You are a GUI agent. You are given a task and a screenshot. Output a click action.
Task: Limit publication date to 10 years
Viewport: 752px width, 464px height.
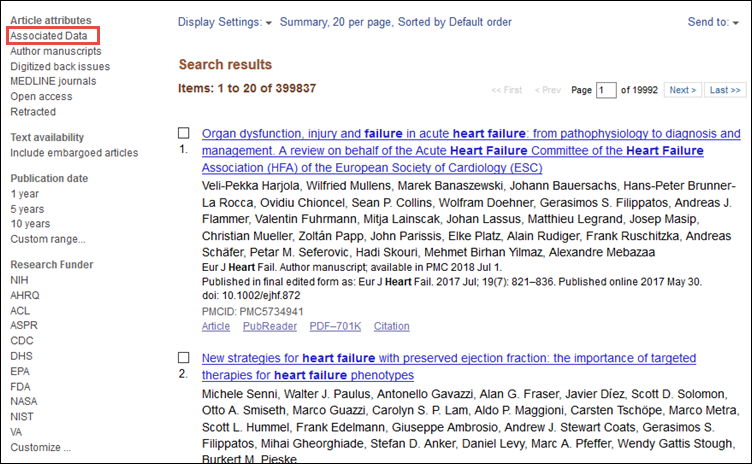[30, 224]
